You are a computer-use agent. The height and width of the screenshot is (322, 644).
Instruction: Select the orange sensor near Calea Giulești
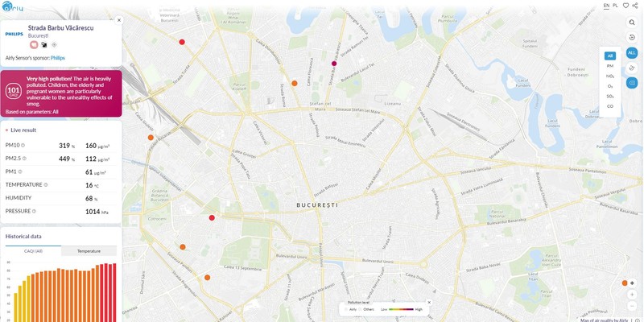coord(151,138)
